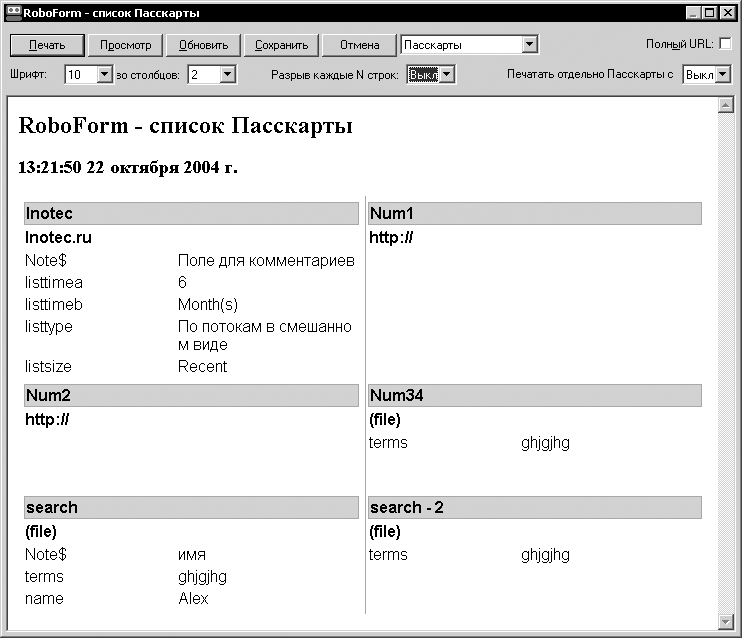Viewport: 742px width, 638px height.
Task: Maximize the RoboForm window
Action: click(x=709, y=13)
